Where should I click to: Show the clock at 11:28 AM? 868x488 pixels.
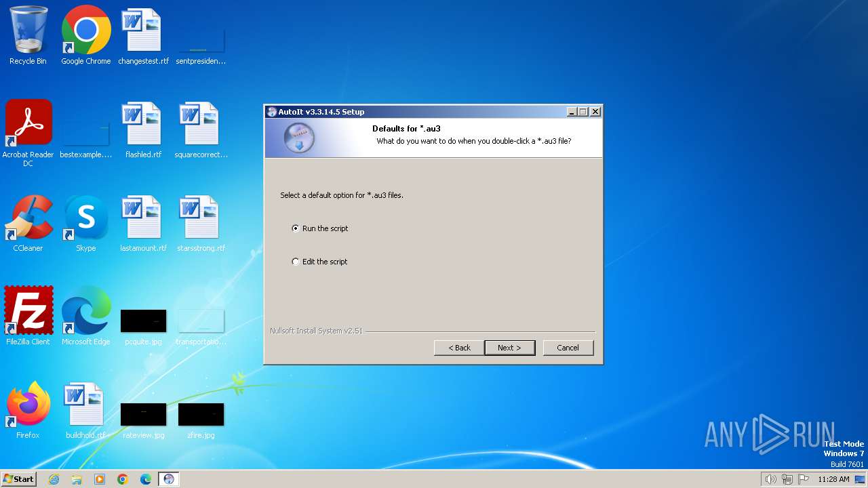[x=833, y=479]
